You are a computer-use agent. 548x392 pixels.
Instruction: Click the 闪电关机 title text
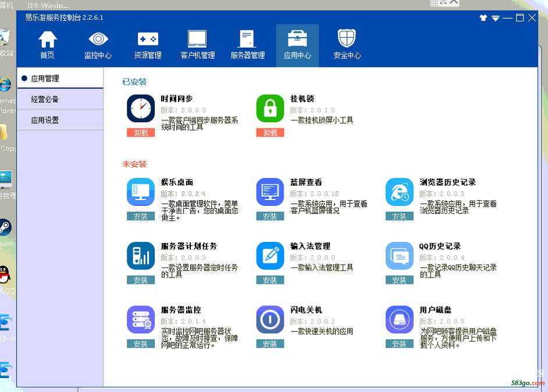coord(306,310)
